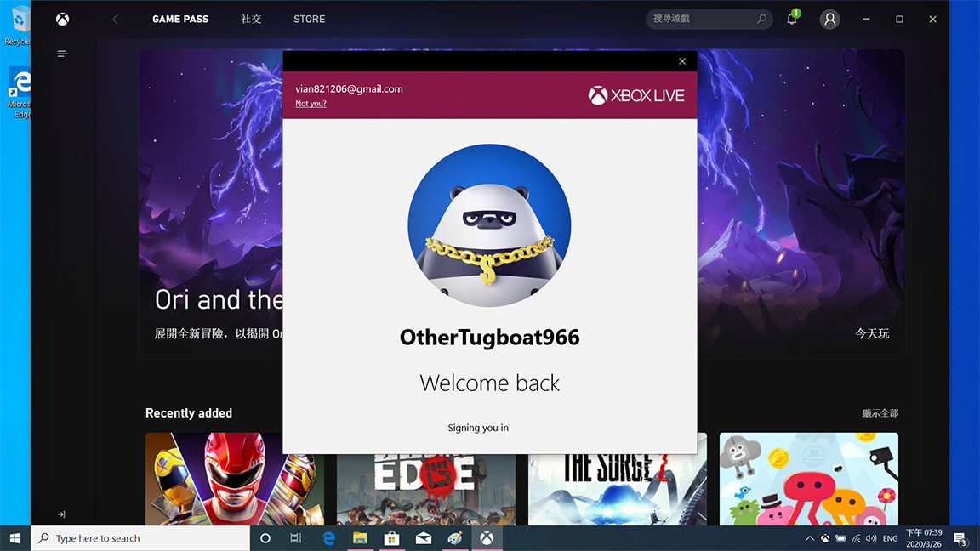980x551 pixels.
Task: Expand the sidebar with the arrow icon
Action: 61,514
